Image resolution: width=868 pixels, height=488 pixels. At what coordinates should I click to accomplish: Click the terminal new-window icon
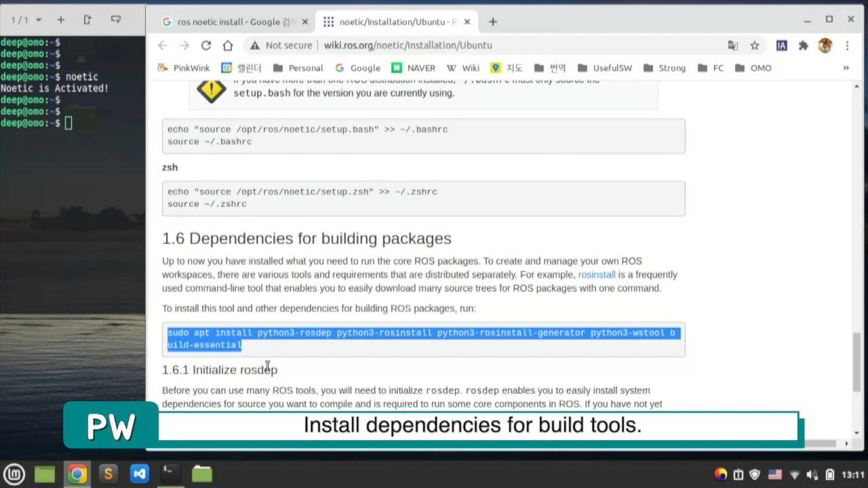pos(116,20)
